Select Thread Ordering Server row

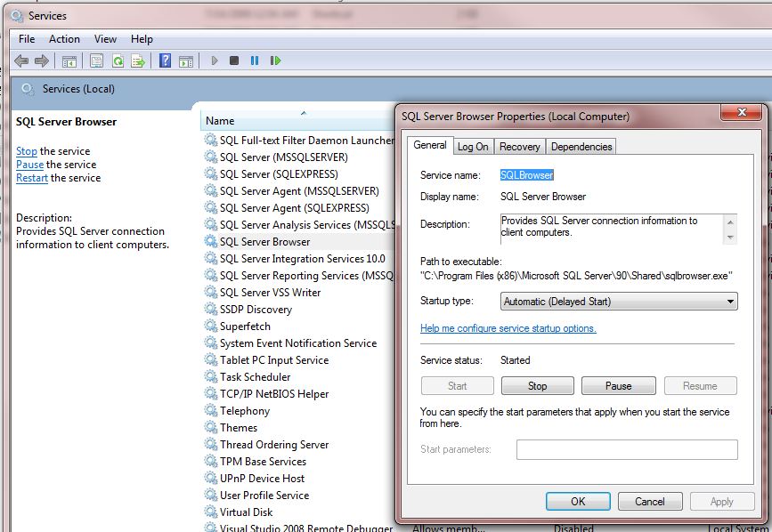pos(299,445)
